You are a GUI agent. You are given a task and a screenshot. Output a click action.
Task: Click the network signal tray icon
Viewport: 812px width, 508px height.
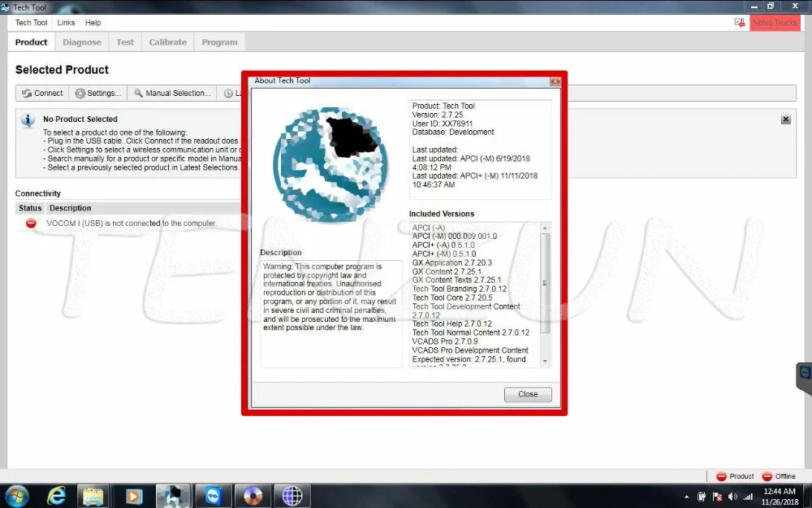click(x=748, y=497)
